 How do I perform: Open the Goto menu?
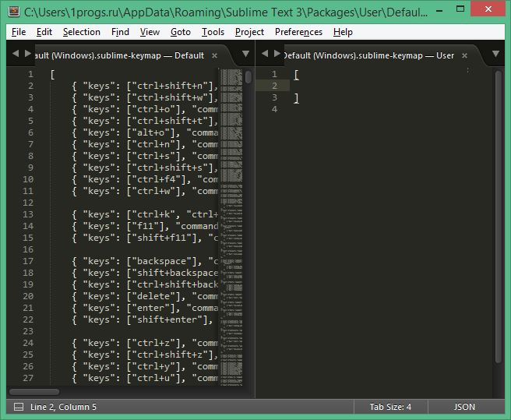pos(180,32)
